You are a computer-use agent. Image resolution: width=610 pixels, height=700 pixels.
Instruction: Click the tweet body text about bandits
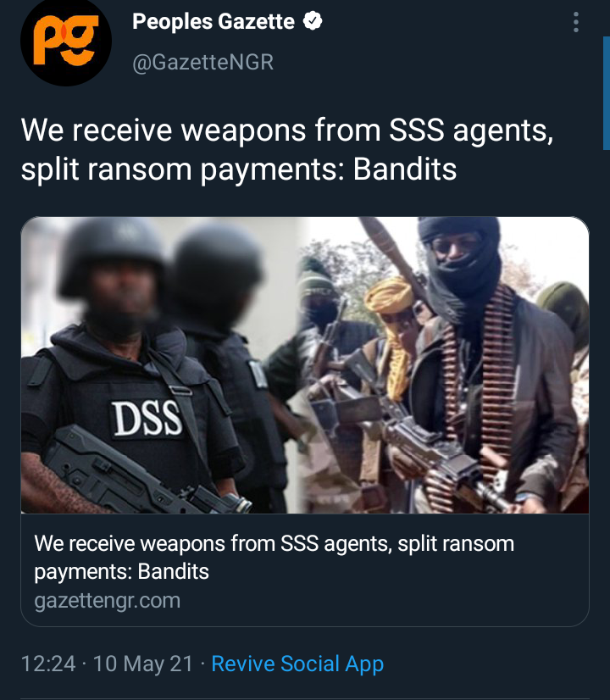[287, 149]
